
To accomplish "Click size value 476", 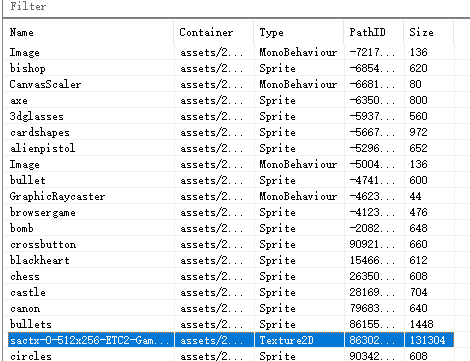I will 419,212.
